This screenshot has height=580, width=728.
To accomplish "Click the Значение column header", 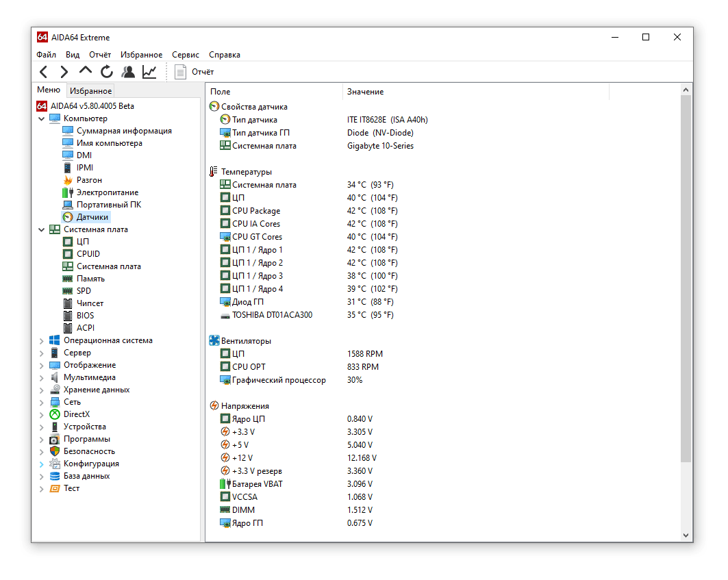I will (x=365, y=92).
